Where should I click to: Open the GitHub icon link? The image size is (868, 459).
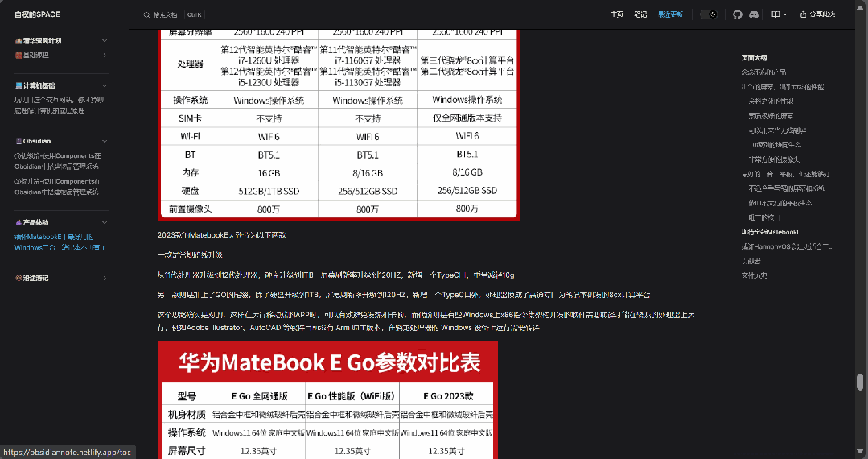[x=737, y=14]
